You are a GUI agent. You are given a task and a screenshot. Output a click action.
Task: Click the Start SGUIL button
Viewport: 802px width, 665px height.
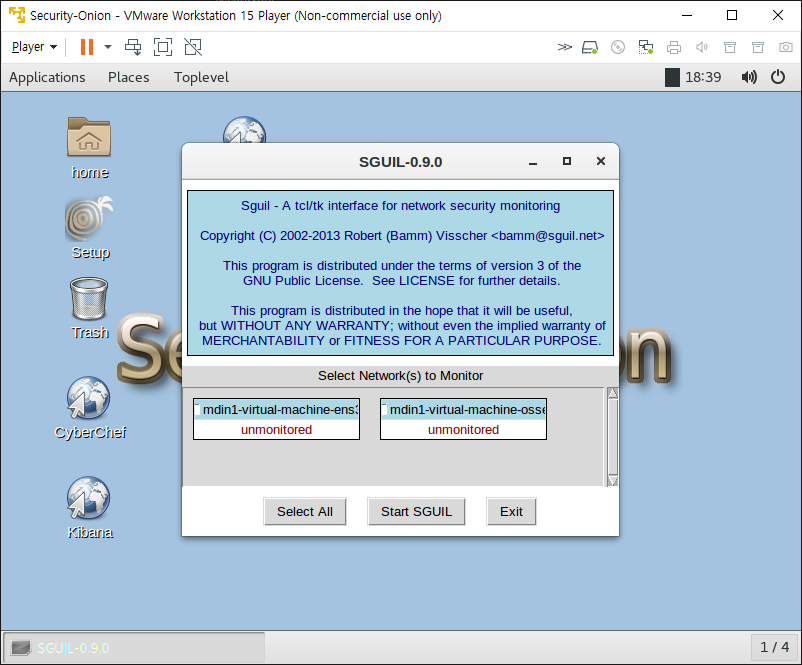pos(416,512)
